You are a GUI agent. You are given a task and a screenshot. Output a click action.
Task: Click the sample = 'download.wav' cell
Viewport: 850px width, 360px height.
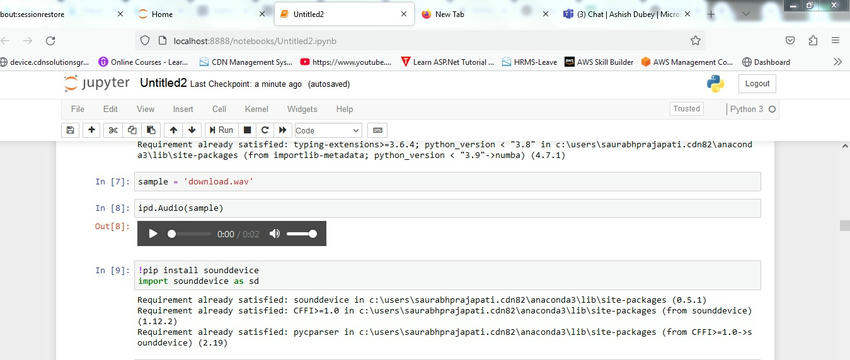coord(447,182)
